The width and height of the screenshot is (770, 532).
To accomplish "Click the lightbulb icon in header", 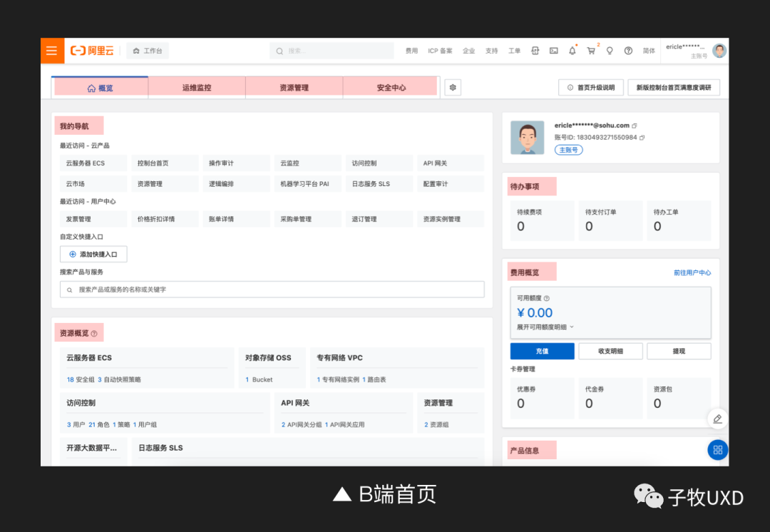I will [610, 51].
